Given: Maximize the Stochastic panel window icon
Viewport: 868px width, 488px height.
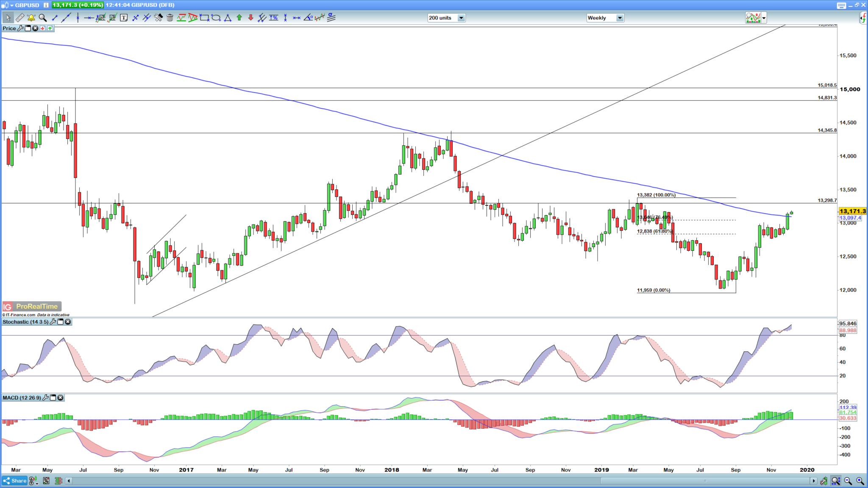Looking at the screenshot, I should click(61, 322).
